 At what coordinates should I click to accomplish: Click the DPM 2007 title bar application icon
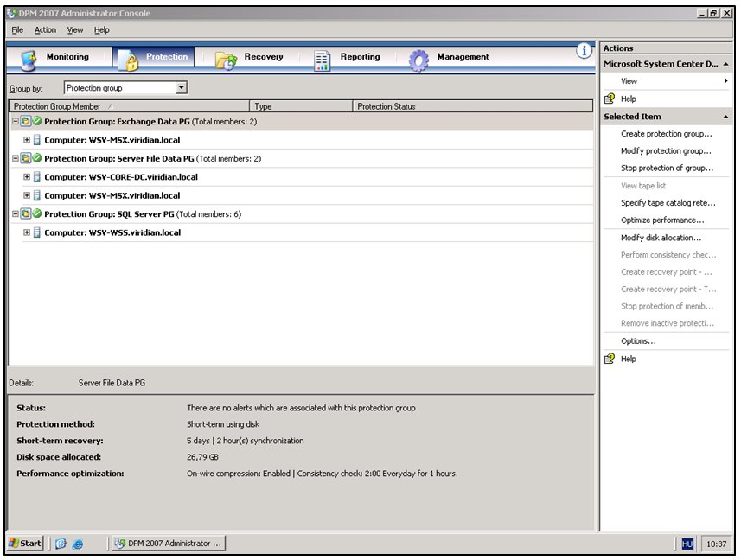(x=12, y=13)
